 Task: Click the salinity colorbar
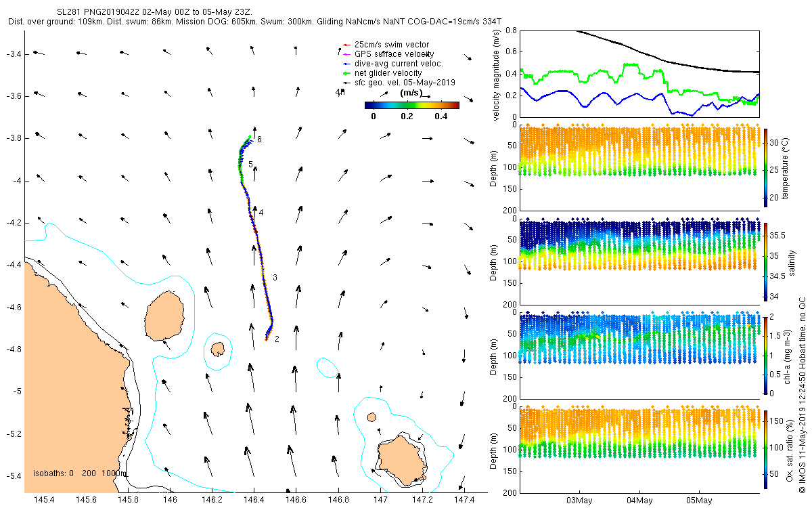click(x=766, y=261)
